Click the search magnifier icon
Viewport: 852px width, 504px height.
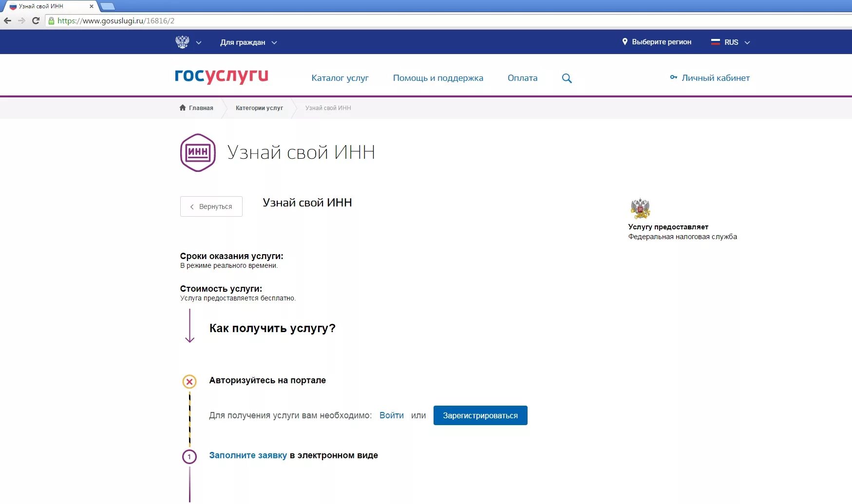[x=567, y=78]
